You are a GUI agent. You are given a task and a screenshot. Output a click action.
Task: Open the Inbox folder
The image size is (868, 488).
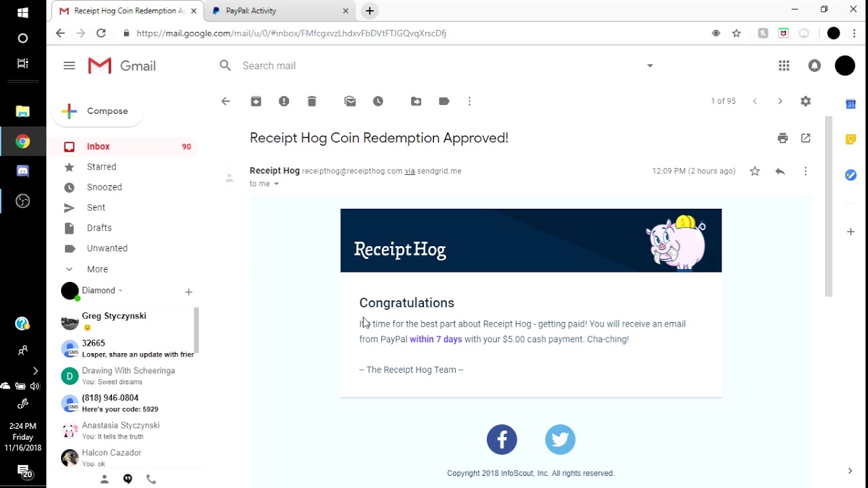click(x=123, y=146)
